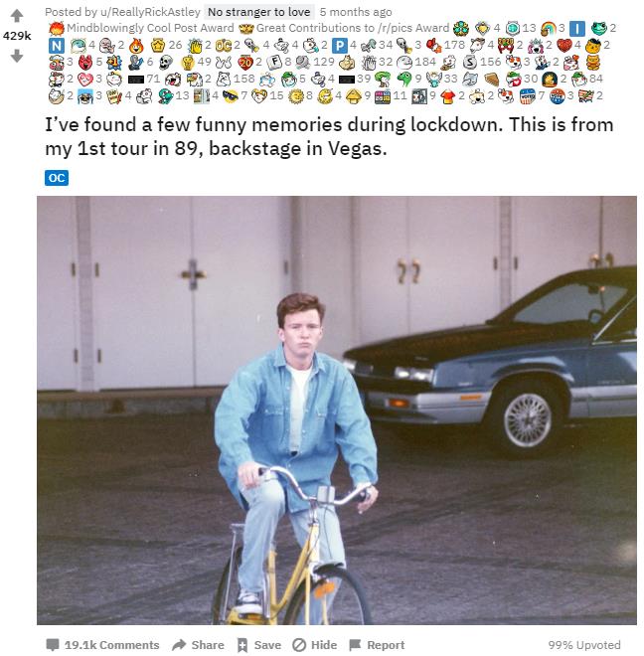Upvote the post with the up arrow

(x=17, y=16)
